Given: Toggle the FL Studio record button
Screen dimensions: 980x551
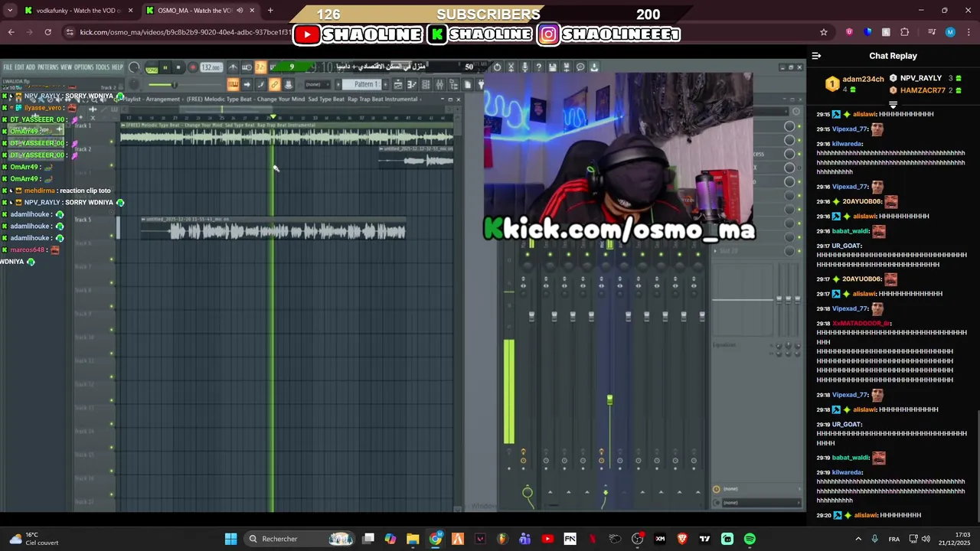Looking at the screenshot, I should (193, 67).
